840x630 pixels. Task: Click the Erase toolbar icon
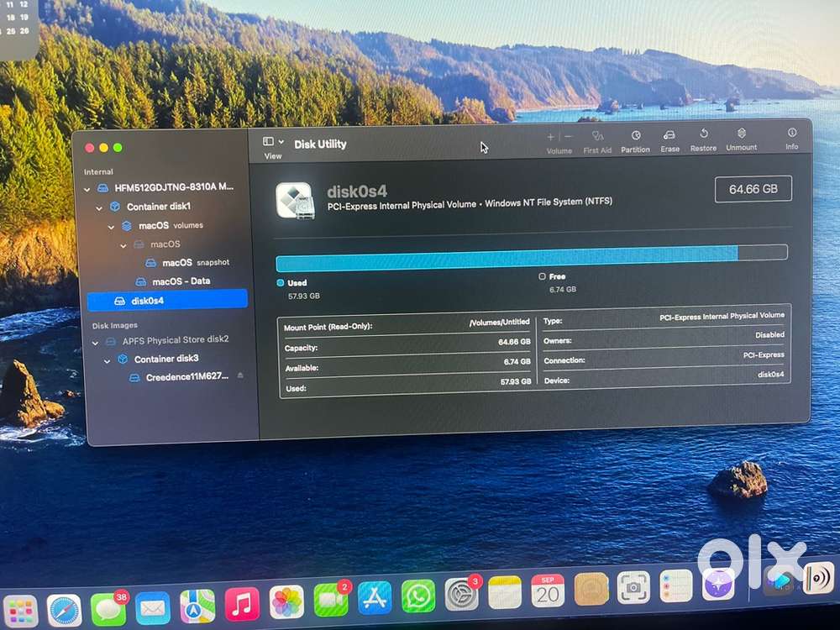(669, 135)
